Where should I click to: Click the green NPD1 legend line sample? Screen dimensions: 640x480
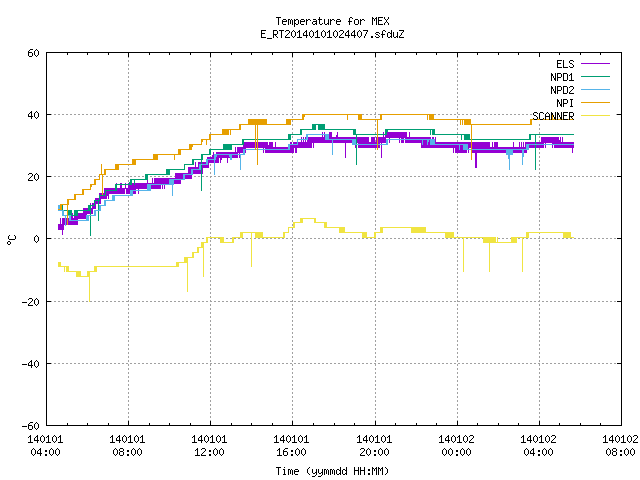click(x=595, y=77)
